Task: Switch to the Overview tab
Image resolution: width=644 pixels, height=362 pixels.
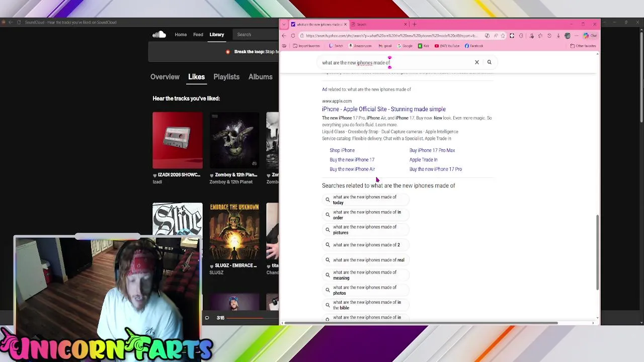Action: [165, 77]
